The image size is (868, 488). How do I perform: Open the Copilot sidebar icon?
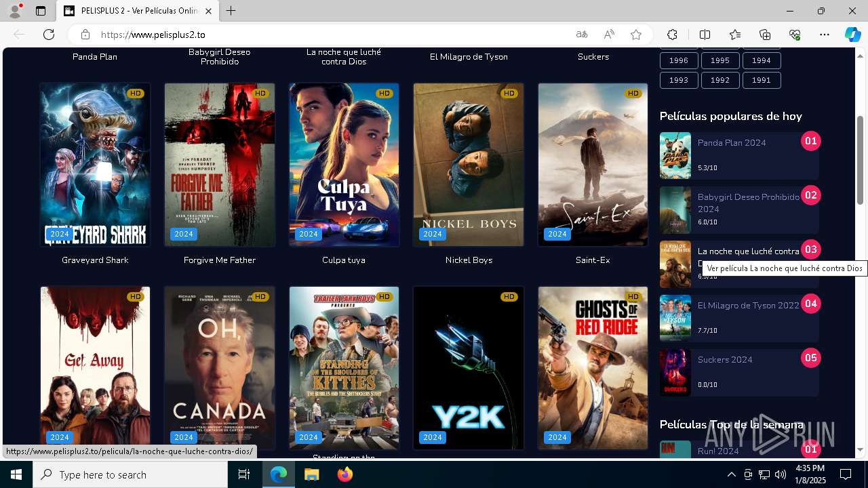click(x=852, y=35)
